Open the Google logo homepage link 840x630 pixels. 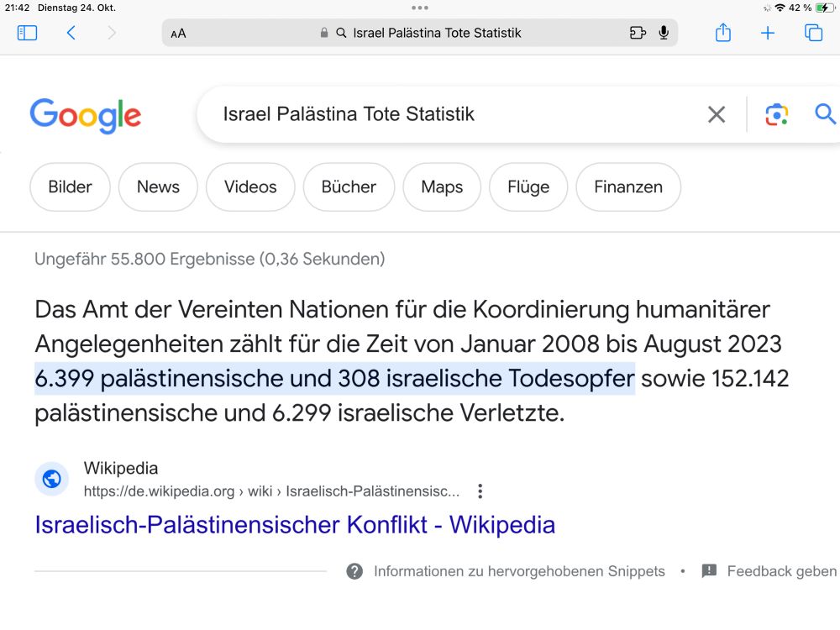[86, 115]
